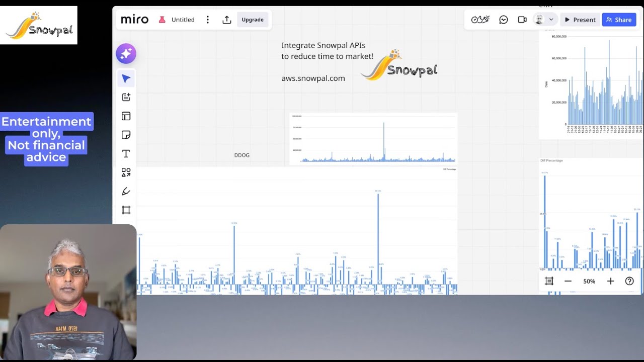The height and width of the screenshot is (362, 644).
Task: Select the DDOG text label
Action: 242,155
